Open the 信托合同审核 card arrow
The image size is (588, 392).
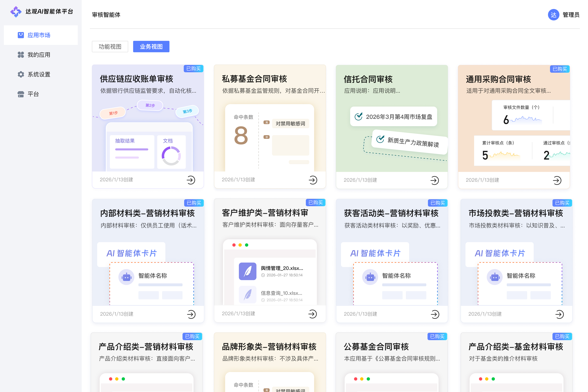[x=434, y=180]
